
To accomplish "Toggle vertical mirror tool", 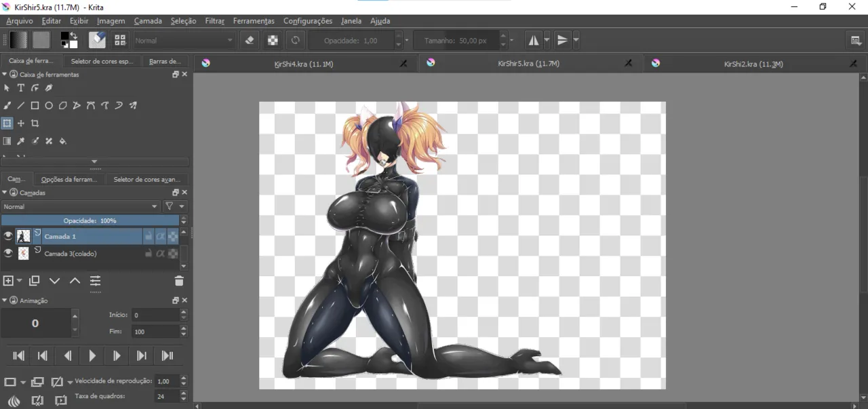I will pyautogui.click(x=562, y=40).
